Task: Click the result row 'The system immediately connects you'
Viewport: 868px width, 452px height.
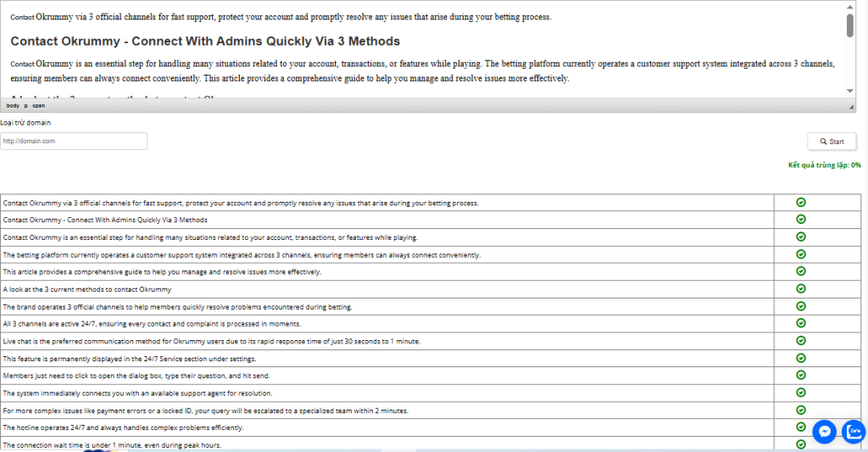Action: tap(137, 393)
